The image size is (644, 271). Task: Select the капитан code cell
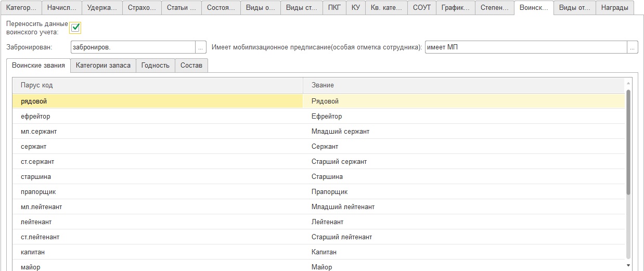pos(158,252)
